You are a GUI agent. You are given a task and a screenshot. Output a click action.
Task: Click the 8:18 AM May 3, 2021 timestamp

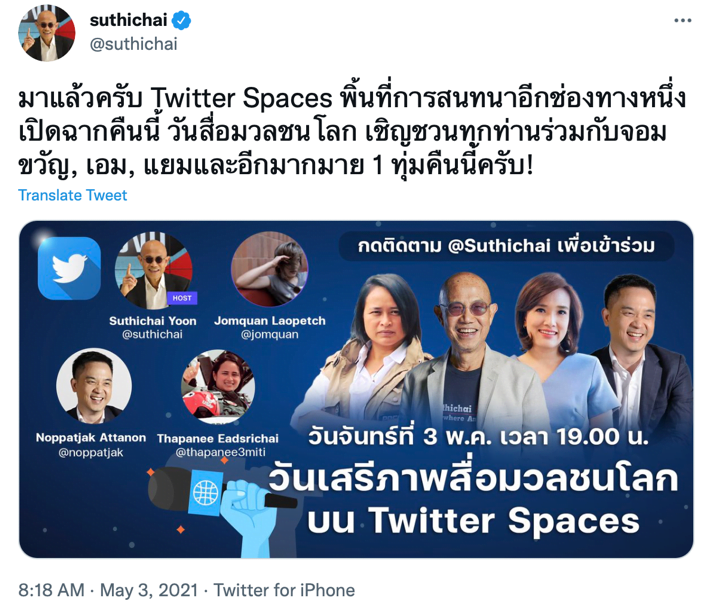click(x=108, y=590)
